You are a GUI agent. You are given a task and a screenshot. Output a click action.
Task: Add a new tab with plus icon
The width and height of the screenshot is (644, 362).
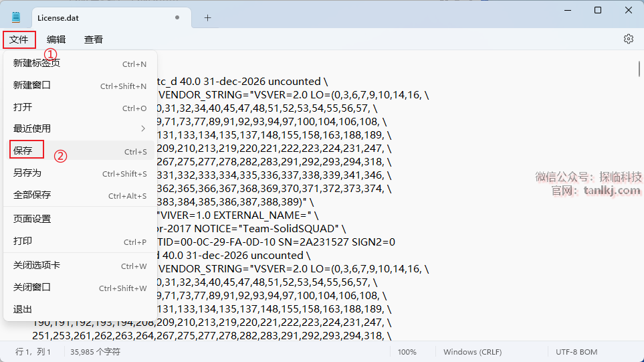207,17
